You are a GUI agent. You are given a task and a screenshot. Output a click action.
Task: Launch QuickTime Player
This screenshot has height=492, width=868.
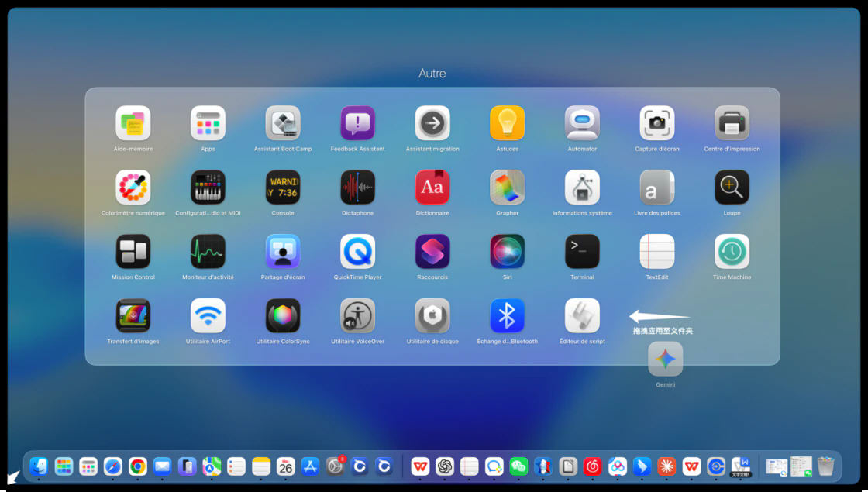(357, 251)
